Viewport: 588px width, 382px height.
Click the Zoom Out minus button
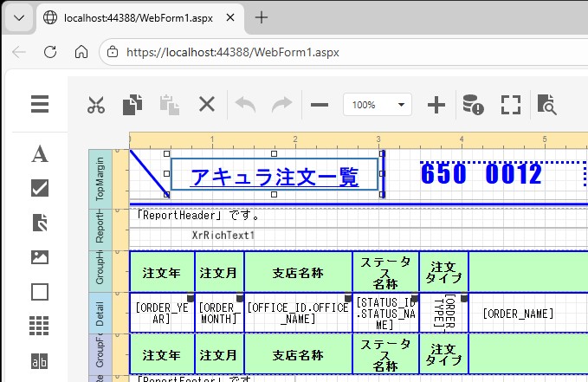(x=320, y=105)
